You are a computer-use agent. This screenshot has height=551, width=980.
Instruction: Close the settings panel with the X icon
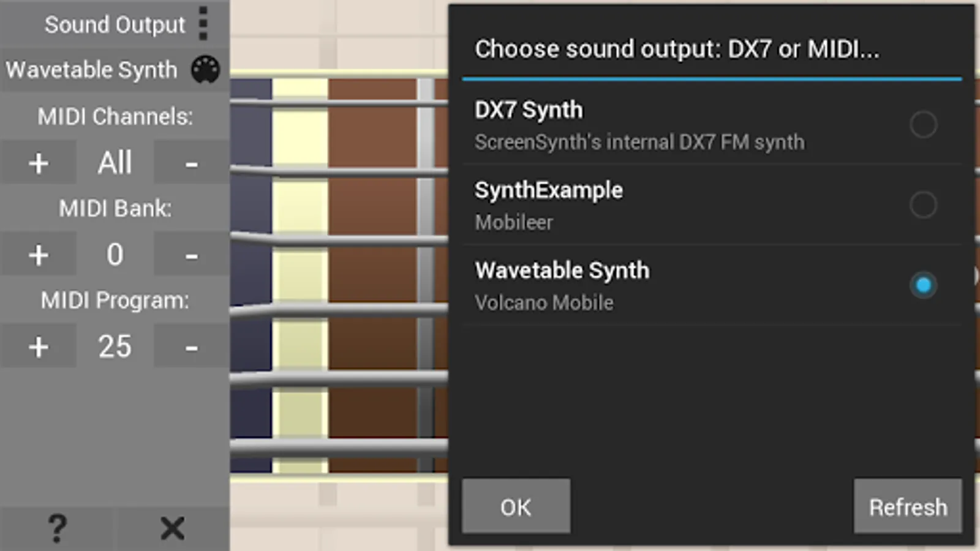pos(173,528)
